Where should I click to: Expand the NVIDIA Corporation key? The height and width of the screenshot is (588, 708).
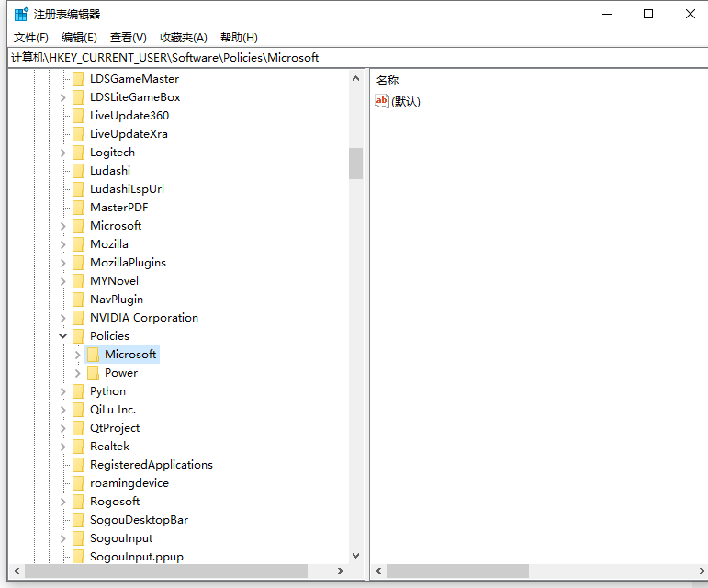(63, 318)
